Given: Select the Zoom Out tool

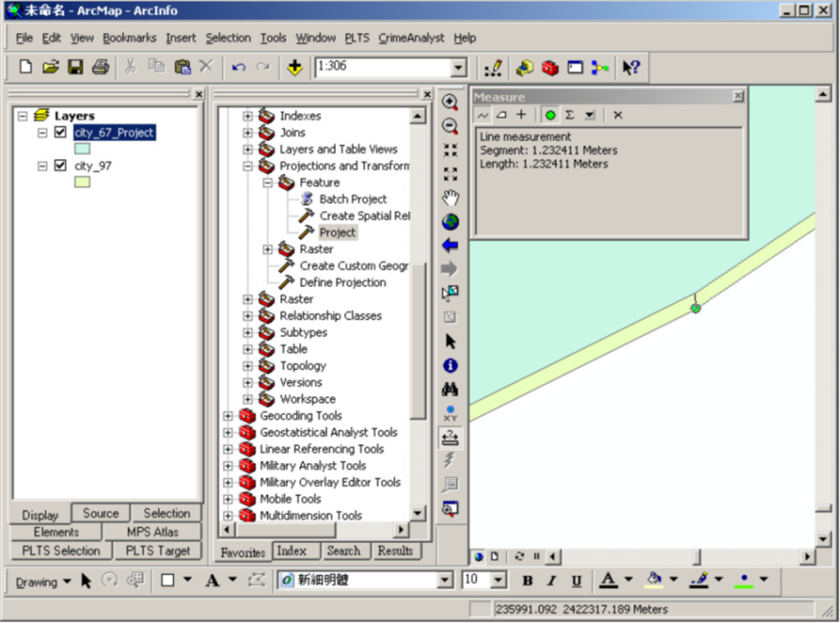Looking at the screenshot, I should click(450, 126).
